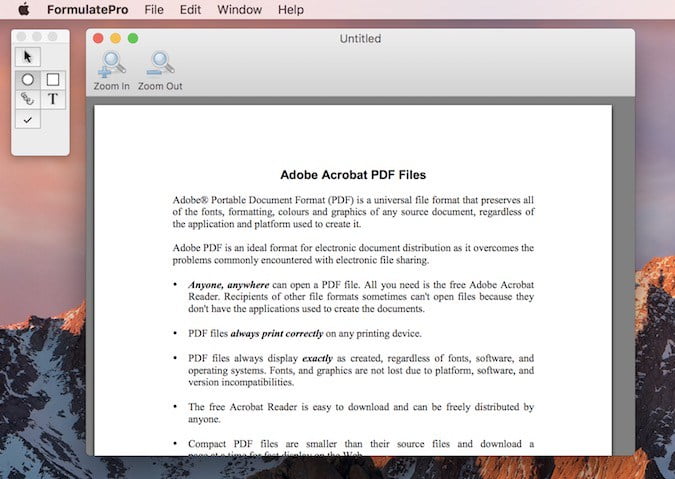Select the checkmark tool
This screenshot has width=675, height=479.
(28, 120)
